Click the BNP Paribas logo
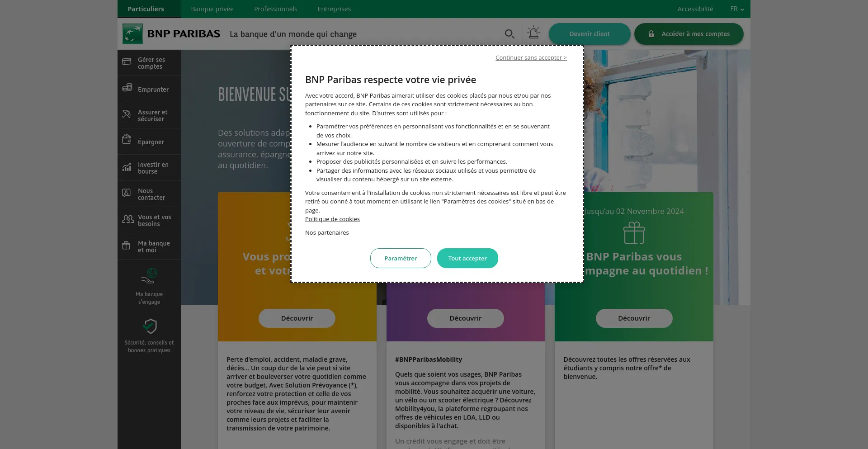Viewport: 868px width, 449px height. tap(171, 34)
